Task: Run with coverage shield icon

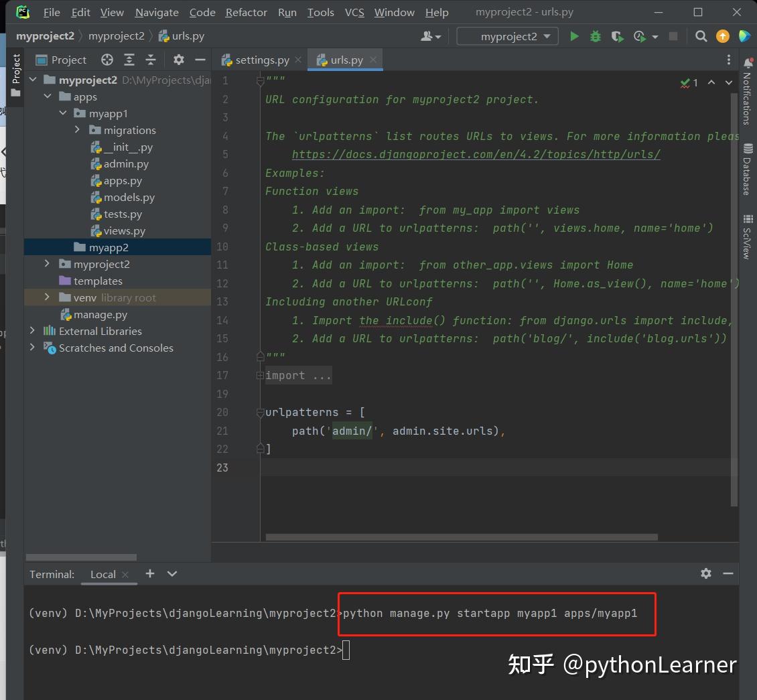Action: point(617,36)
